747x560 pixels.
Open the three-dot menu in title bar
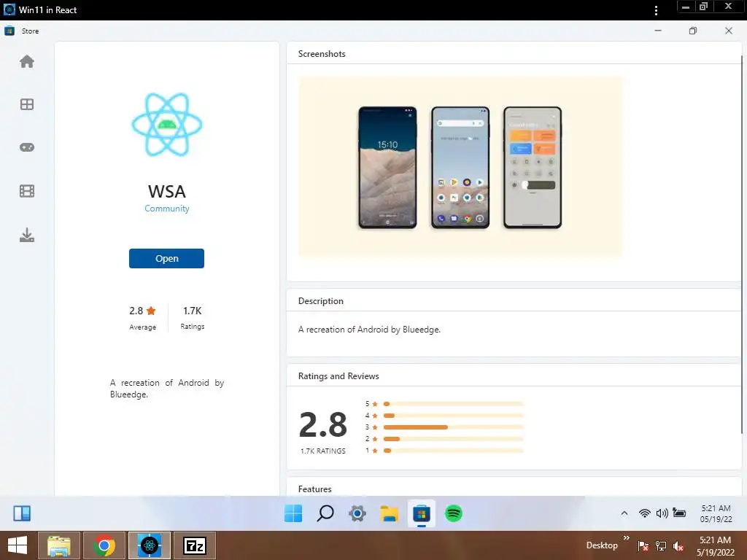(657, 10)
